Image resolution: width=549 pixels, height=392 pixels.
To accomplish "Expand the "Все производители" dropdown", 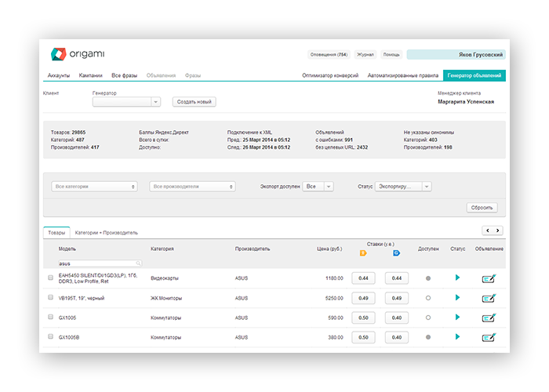I will click(192, 187).
